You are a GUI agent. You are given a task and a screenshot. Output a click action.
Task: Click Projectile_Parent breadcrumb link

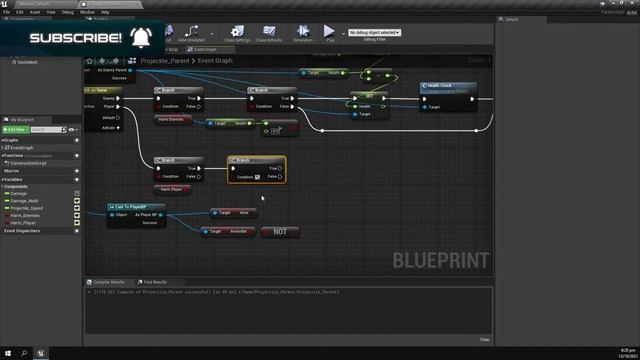point(165,61)
